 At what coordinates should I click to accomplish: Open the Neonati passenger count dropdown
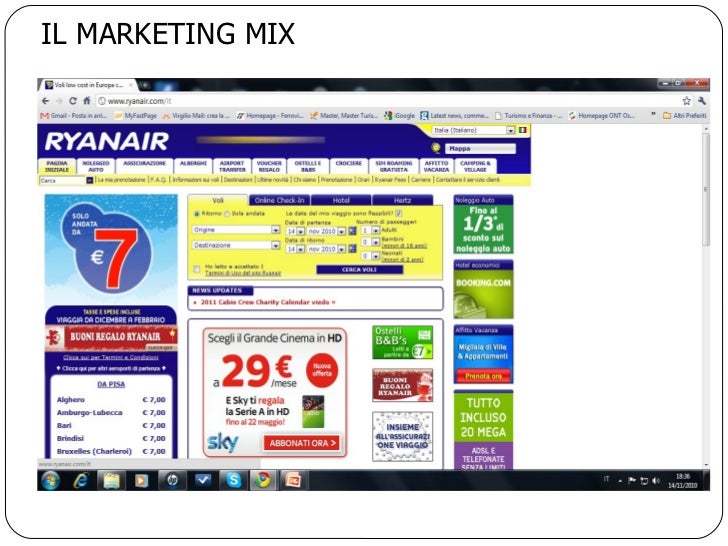(370, 256)
